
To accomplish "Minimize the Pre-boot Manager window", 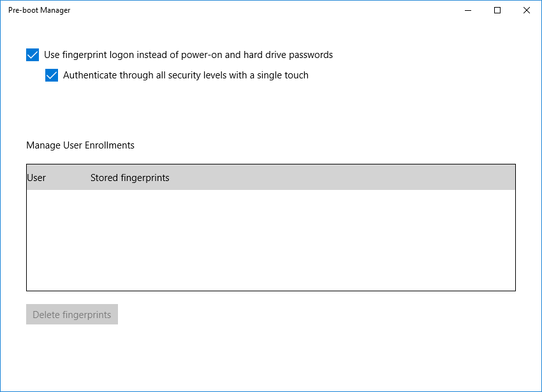I will [468, 10].
